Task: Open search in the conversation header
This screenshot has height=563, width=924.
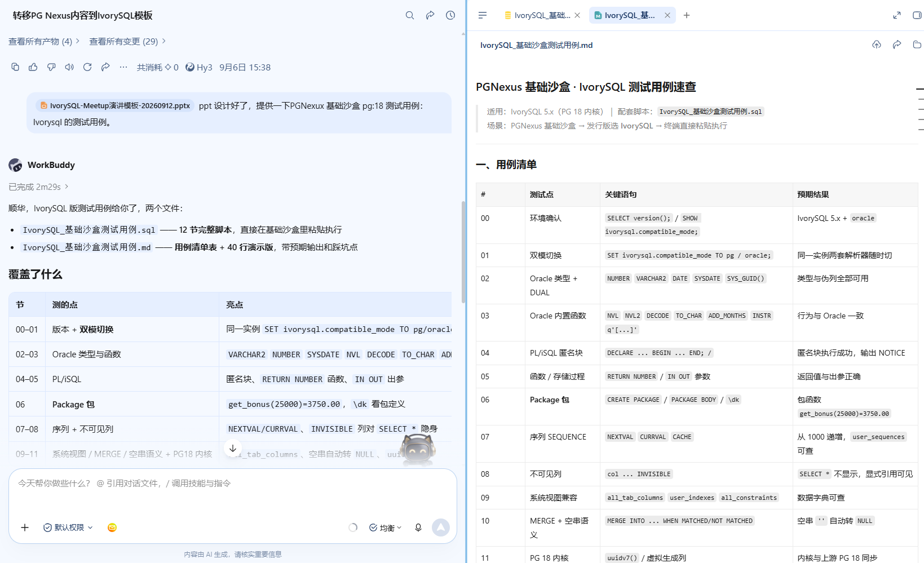Action: (410, 15)
